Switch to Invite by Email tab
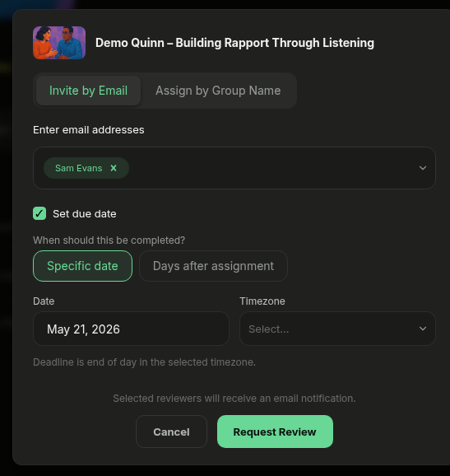 tap(88, 91)
